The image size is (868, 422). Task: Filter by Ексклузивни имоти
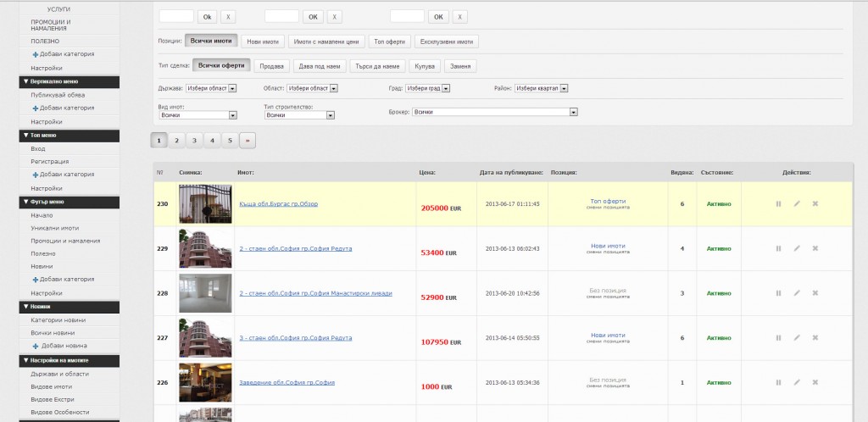(447, 42)
